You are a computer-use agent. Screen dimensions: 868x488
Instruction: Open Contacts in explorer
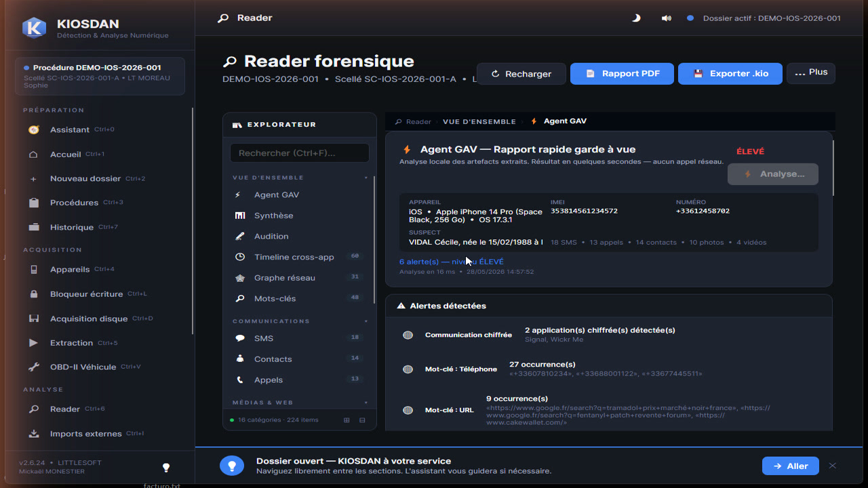point(298,359)
